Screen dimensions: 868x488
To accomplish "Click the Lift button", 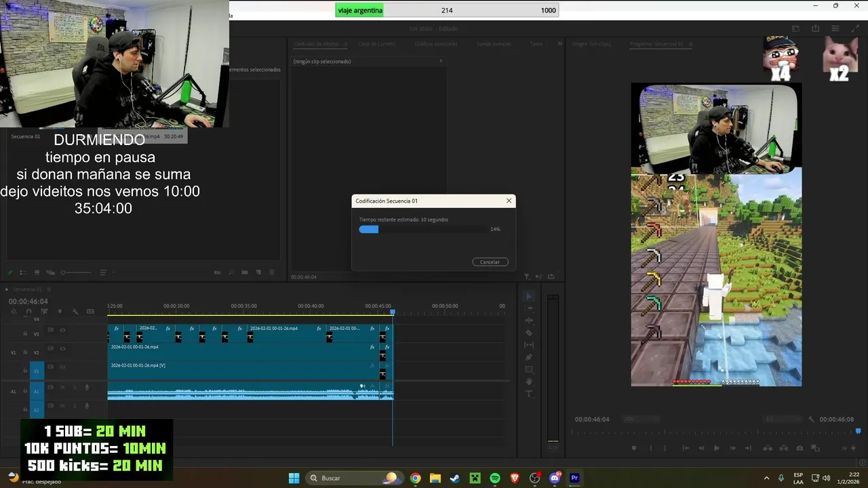I will click(768, 448).
